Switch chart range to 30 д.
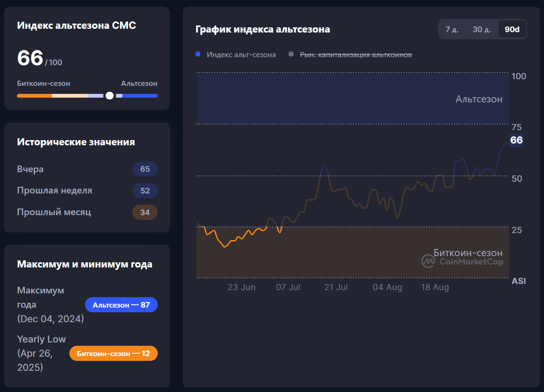Image resolution: width=544 pixels, height=392 pixels. point(482,29)
